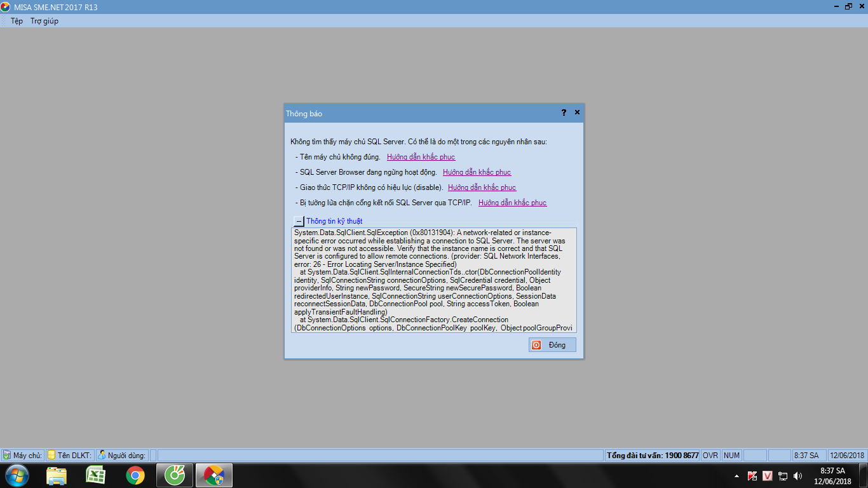Click the Kaspersky tray icon
Viewport: 868px width, 488px height.
coord(752,476)
